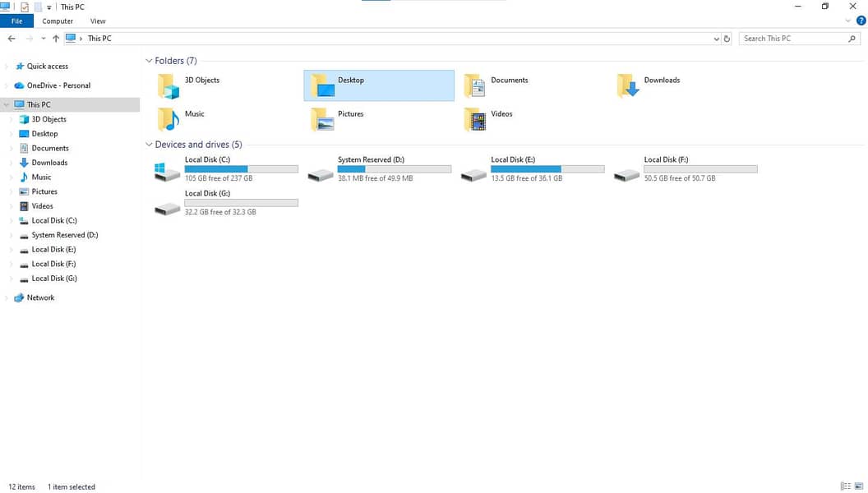Click the '50.5 GB free of 50.7 GB' text
Viewport: 868px width, 493px height.
[x=680, y=178]
